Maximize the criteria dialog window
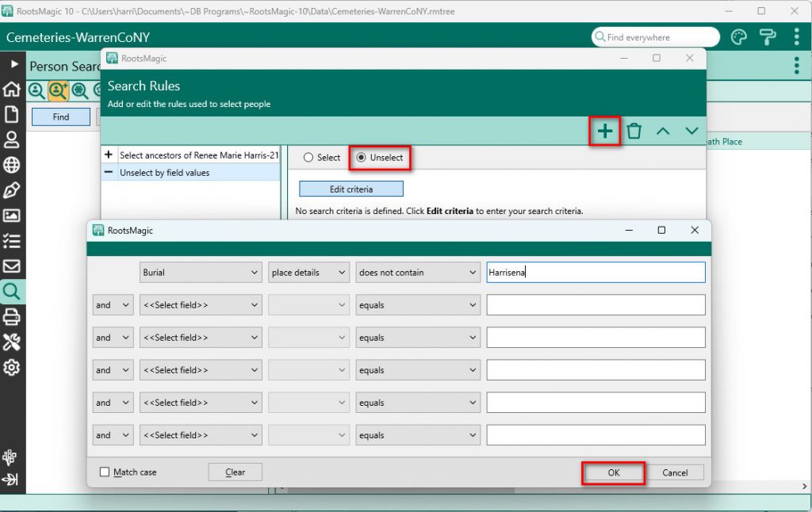Image resolution: width=812 pixels, height=512 pixels. [x=661, y=230]
